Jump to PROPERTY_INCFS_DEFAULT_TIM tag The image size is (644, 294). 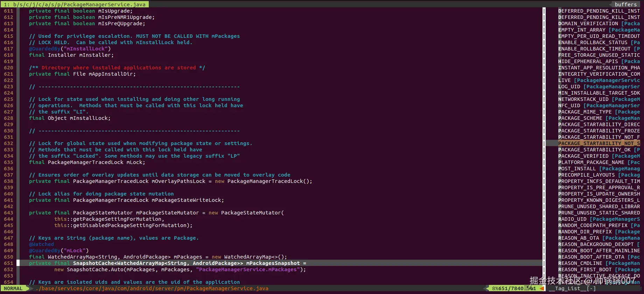pos(599,181)
